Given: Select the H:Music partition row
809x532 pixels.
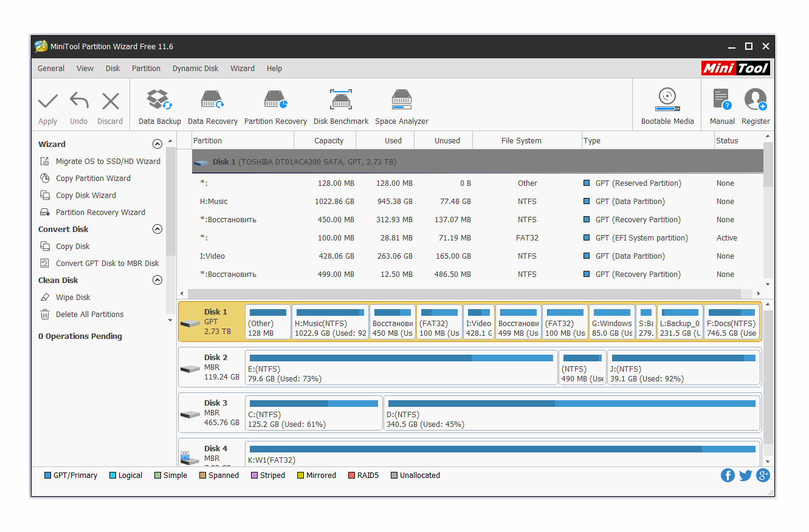Looking at the screenshot, I should (x=213, y=202).
